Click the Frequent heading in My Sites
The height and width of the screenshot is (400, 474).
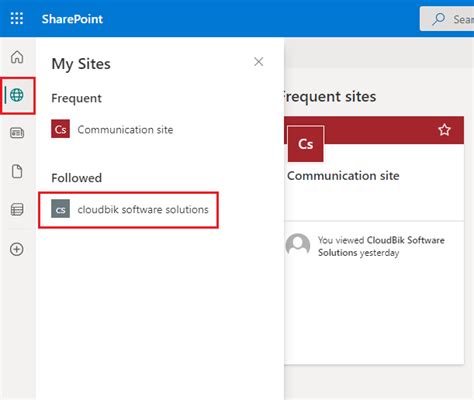point(76,98)
